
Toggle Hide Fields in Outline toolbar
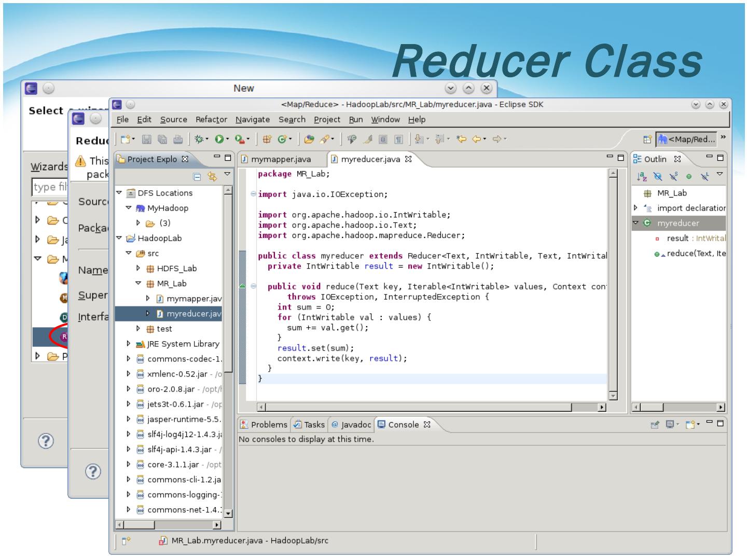coord(658,176)
